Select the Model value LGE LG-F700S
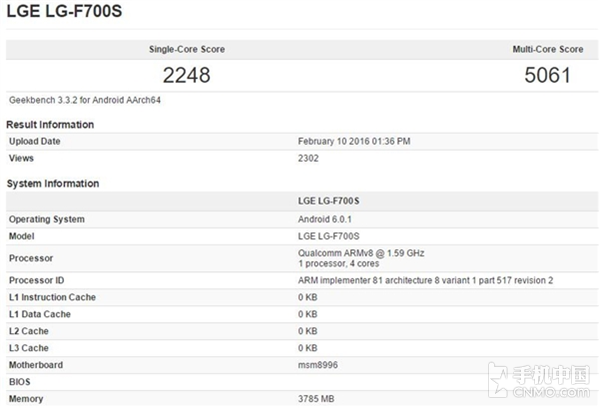The width and height of the screenshot is (600, 408). pos(329,236)
